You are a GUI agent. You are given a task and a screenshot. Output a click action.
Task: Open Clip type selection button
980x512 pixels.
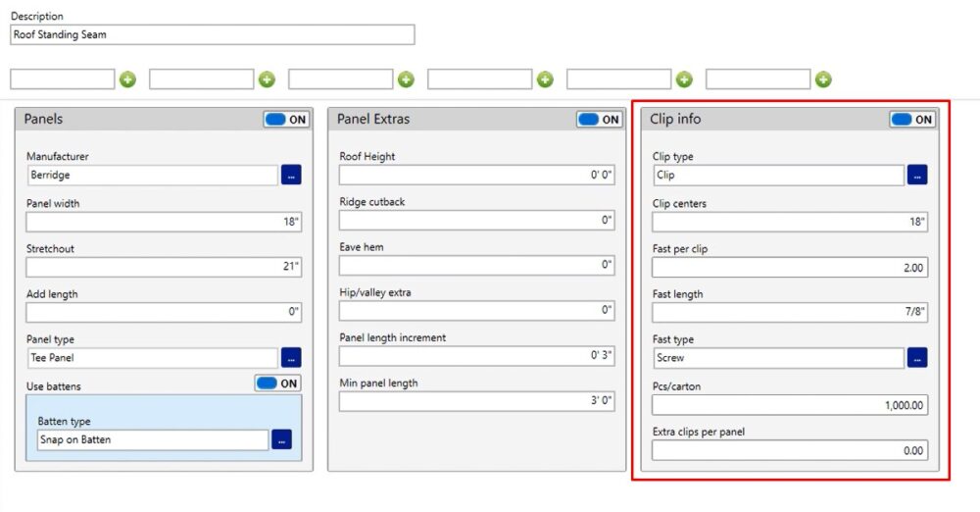tap(917, 175)
